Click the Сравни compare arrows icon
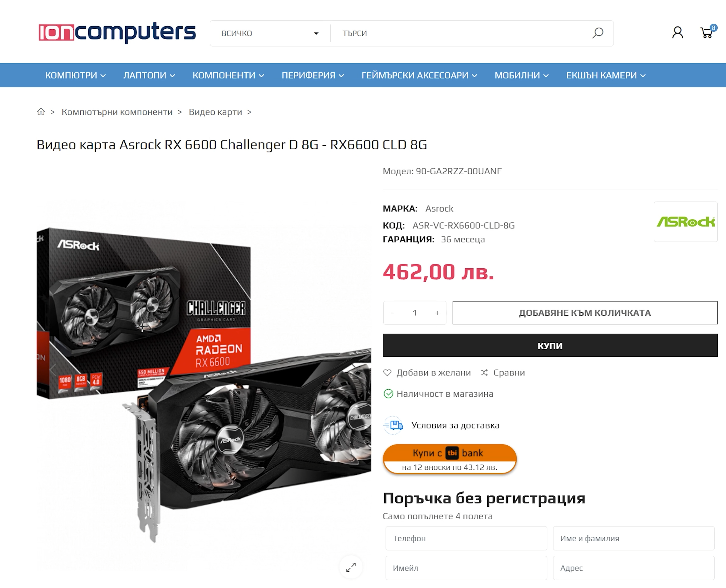Image resolution: width=726 pixels, height=588 pixels. tap(484, 373)
